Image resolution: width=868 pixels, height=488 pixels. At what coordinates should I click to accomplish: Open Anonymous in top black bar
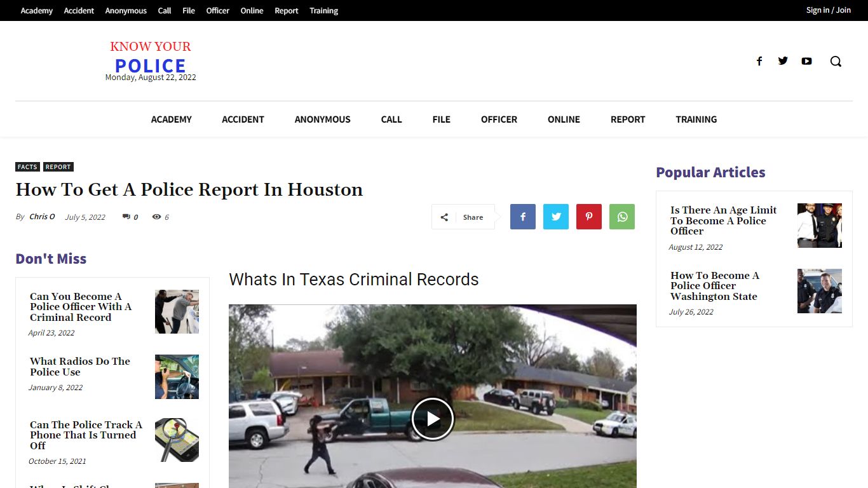point(126,10)
